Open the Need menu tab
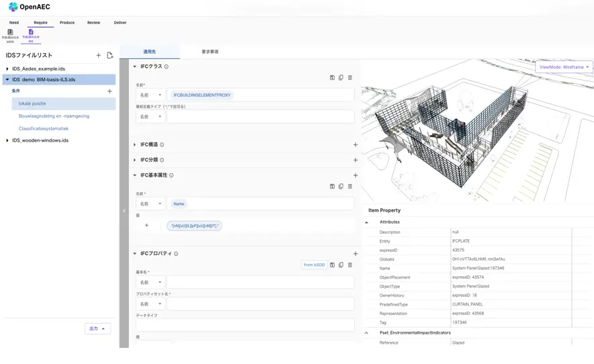 (14, 23)
